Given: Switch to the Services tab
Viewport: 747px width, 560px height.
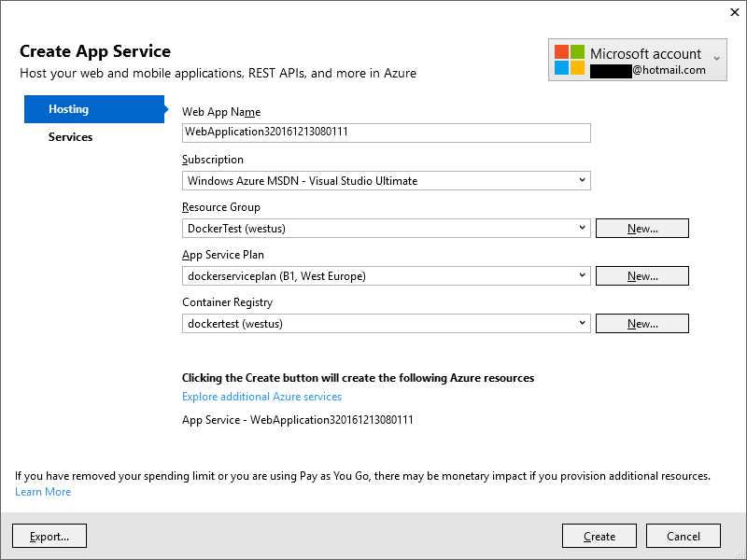Looking at the screenshot, I should pos(69,136).
